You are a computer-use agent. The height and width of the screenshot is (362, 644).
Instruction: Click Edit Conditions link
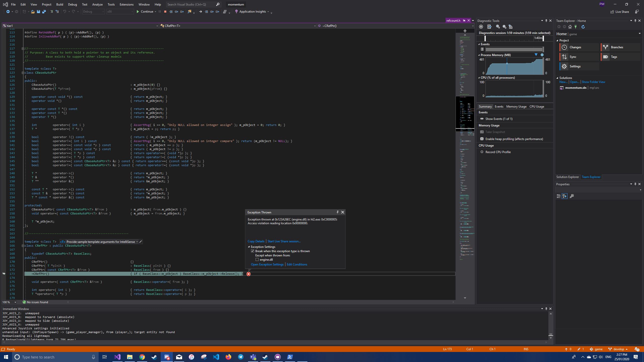[x=297, y=264]
